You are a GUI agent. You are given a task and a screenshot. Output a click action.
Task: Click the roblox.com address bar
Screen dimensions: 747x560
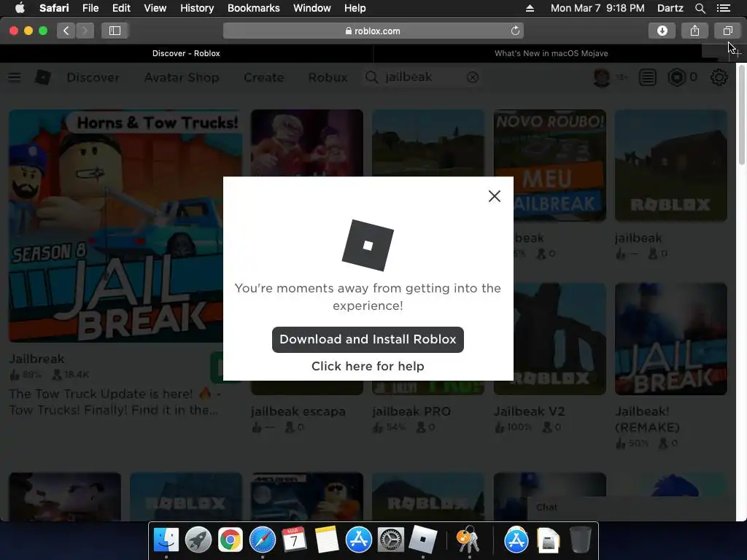pyautogui.click(x=373, y=31)
